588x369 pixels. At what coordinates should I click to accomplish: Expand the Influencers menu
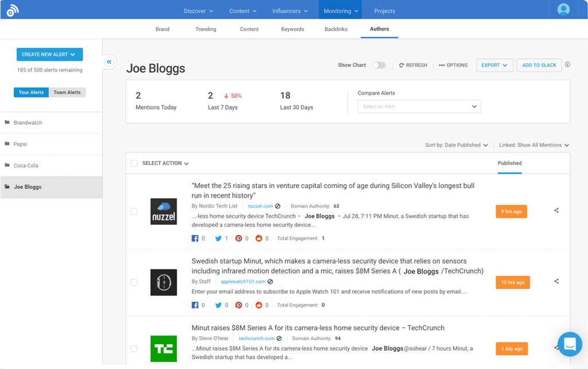coord(290,11)
